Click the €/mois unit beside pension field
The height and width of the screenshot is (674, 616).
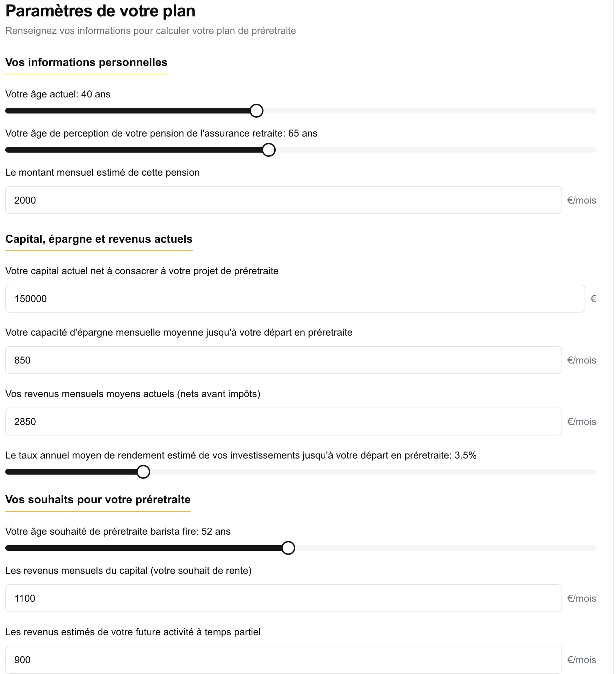pyautogui.click(x=582, y=200)
